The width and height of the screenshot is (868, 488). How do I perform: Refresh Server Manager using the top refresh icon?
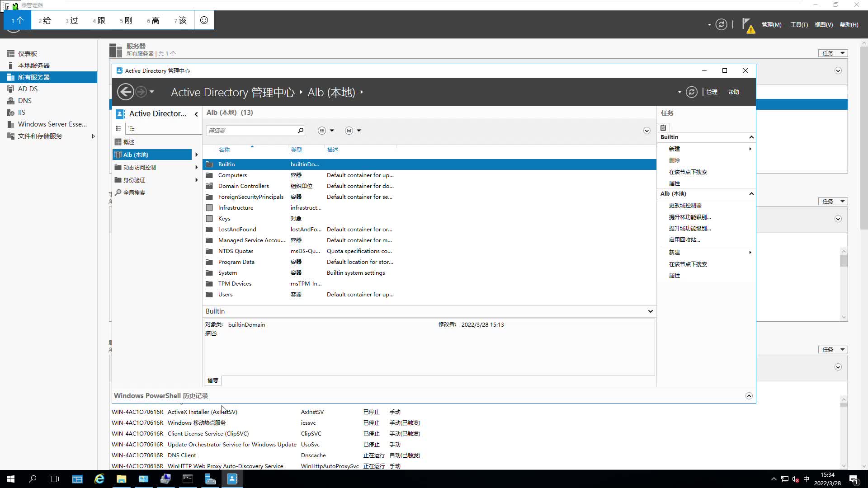click(x=722, y=24)
